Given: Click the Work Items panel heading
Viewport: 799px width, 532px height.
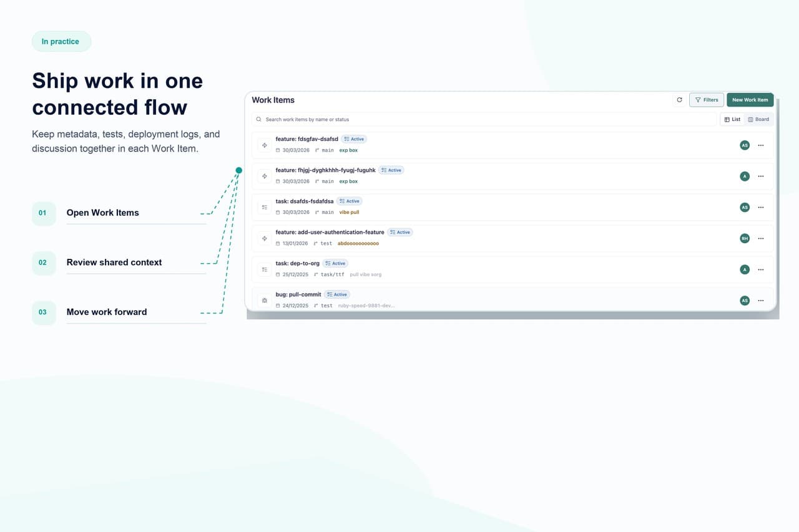Looking at the screenshot, I should 273,100.
